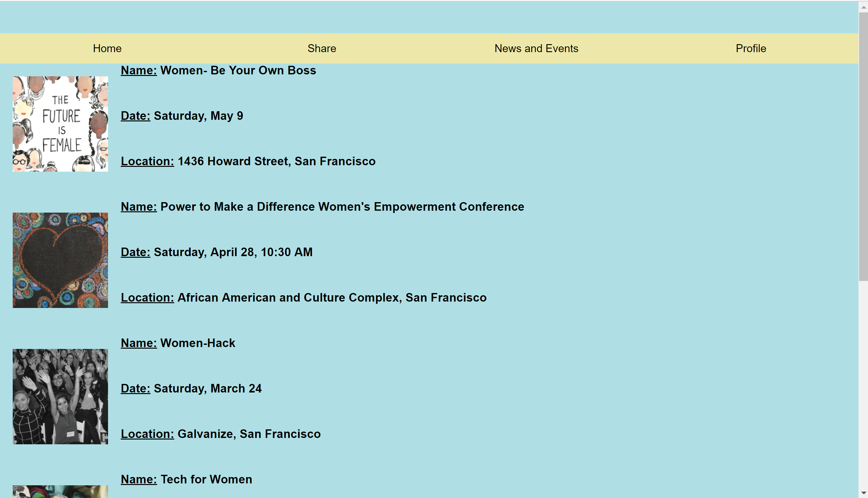Click the scrollbar track below the thumb
868x498 pixels.
863,383
